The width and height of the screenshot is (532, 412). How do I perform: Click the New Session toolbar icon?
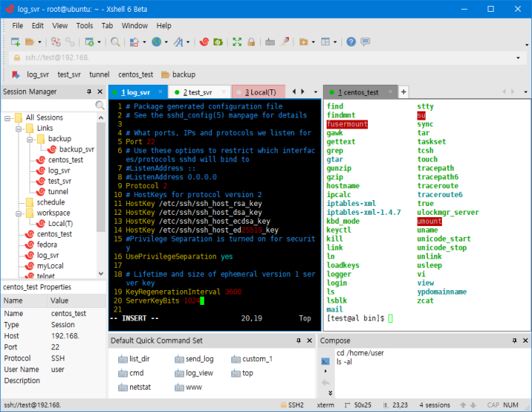click(x=16, y=42)
